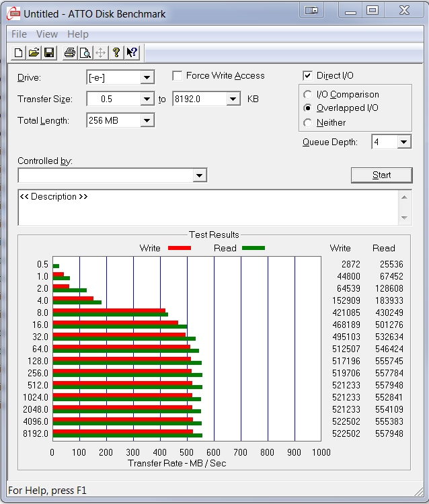Click the Save floppy disk icon
This screenshot has width=429, height=504.
(48, 52)
